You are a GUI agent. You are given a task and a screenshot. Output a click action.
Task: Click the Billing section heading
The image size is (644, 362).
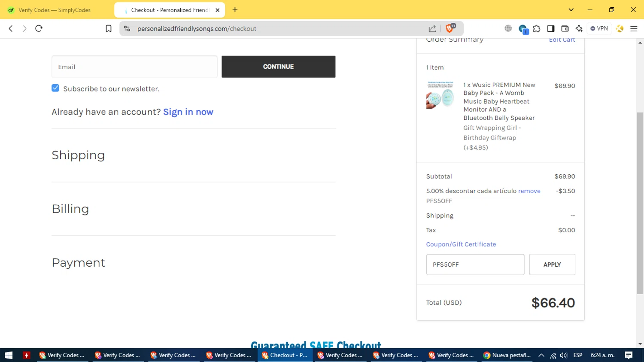(x=70, y=209)
